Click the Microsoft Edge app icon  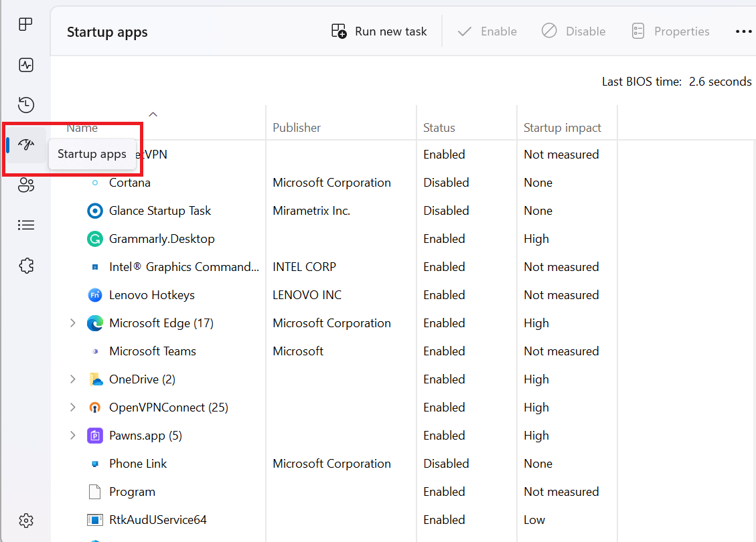click(x=95, y=323)
